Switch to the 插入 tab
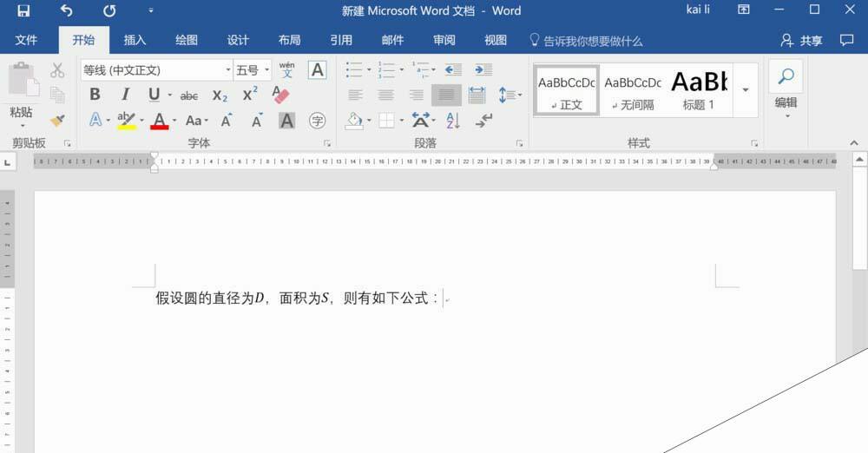The width and height of the screenshot is (868, 453). click(x=135, y=41)
